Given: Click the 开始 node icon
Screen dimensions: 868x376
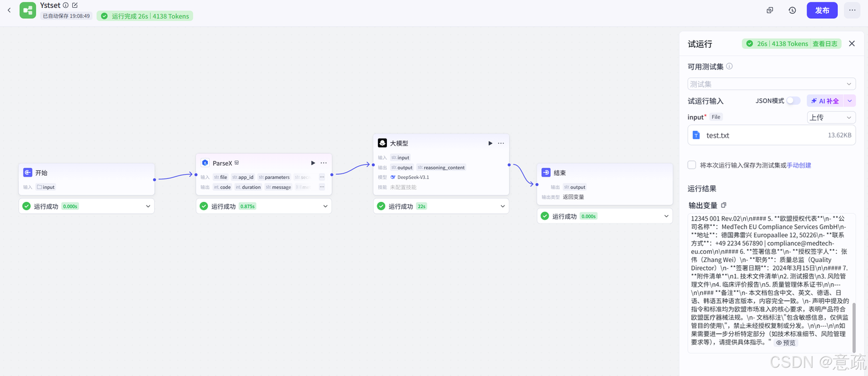Looking at the screenshot, I should click(x=28, y=172).
